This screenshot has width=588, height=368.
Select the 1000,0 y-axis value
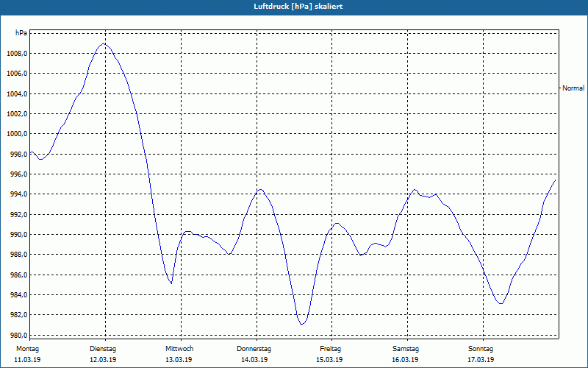(x=17, y=134)
